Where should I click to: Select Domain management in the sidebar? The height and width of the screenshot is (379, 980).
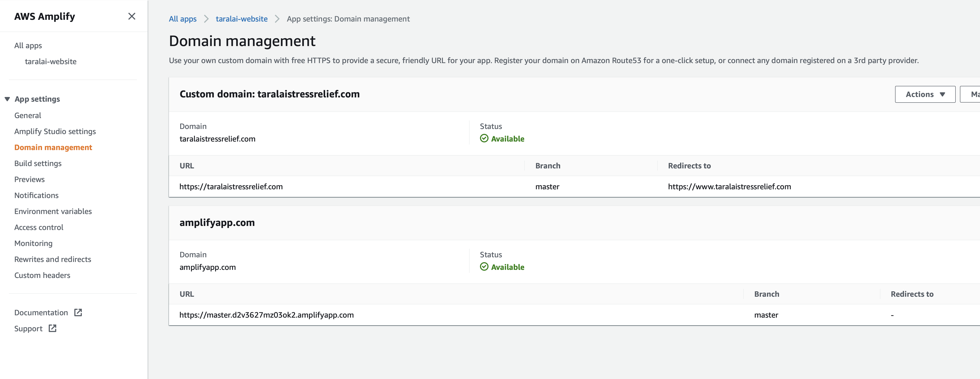[x=53, y=147]
